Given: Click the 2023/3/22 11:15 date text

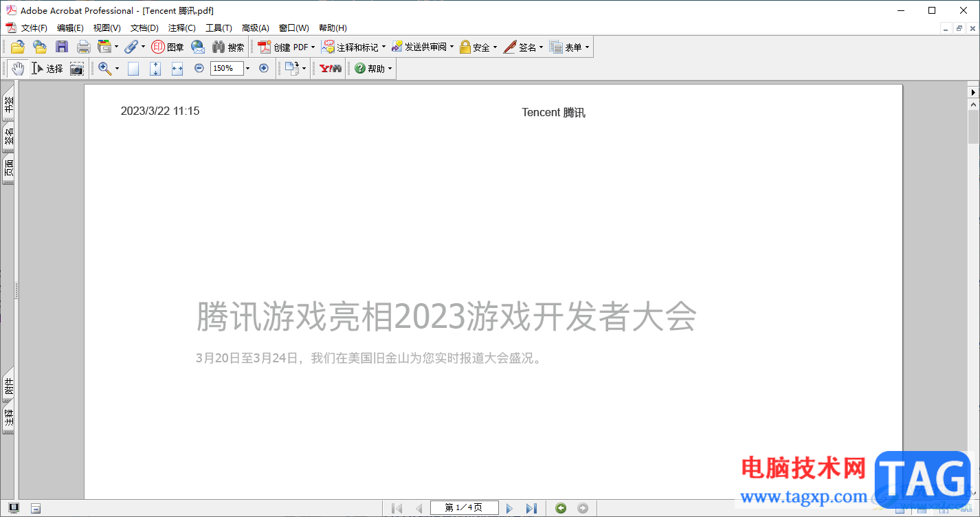Looking at the screenshot, I should pyautogui.click(x=160, y=111).
